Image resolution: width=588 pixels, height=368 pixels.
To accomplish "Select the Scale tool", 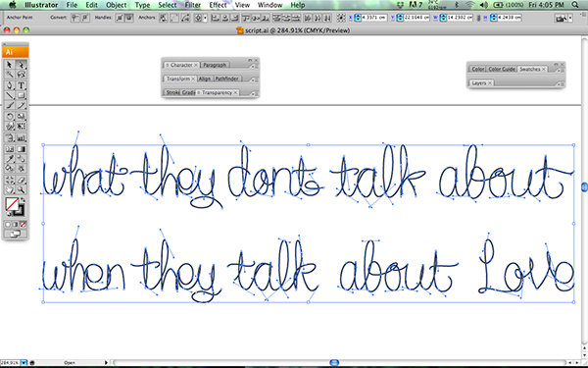I will point(21,117).
